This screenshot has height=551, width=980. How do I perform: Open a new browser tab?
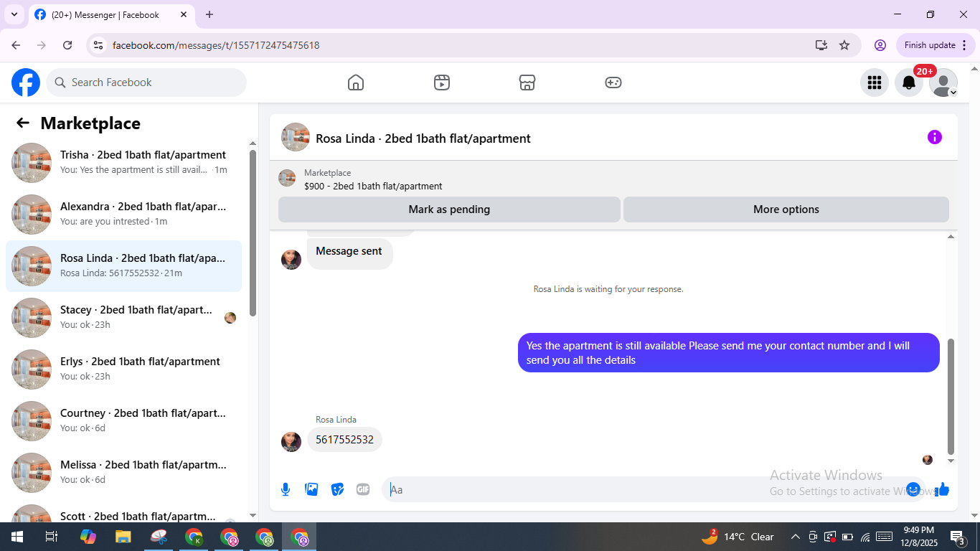point(209,14)
